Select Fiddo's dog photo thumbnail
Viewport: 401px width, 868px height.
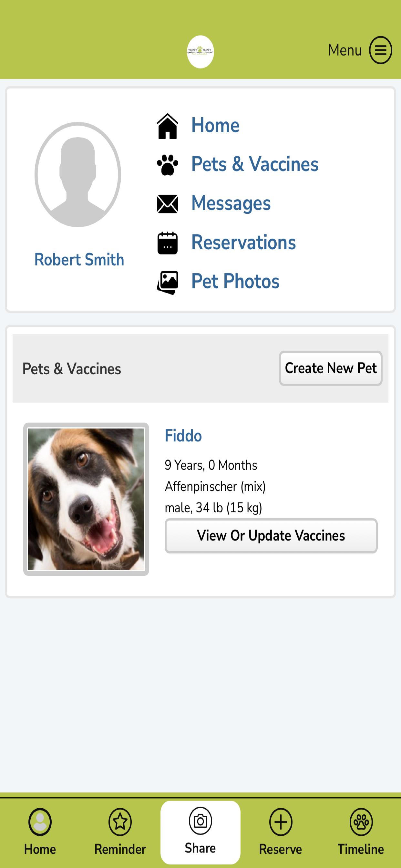coord(86,499)
